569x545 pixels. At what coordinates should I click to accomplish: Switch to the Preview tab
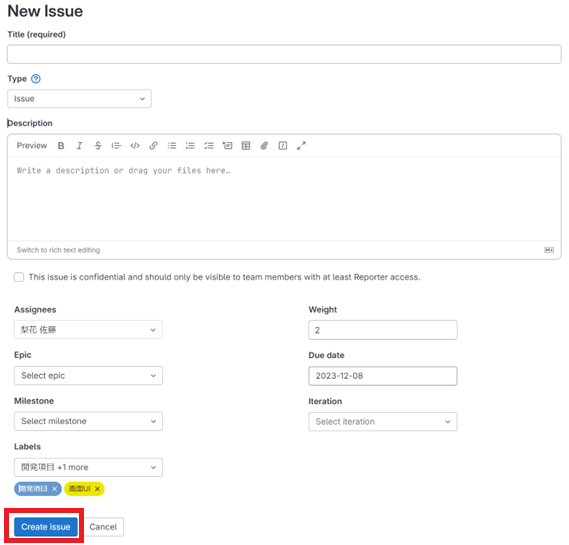[x=32, y=146]
